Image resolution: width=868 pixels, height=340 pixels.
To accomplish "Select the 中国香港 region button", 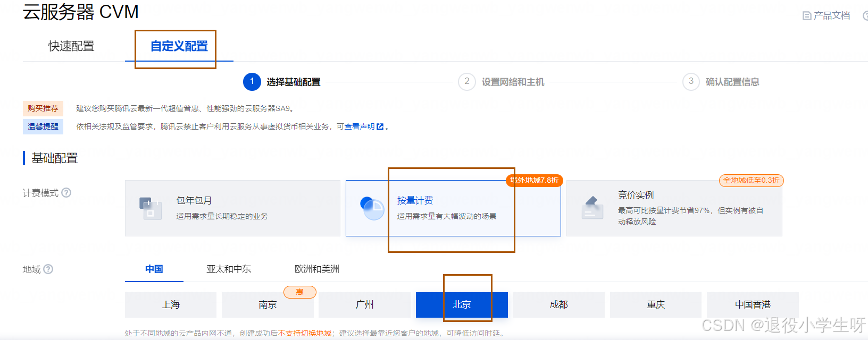I will tap(753, 305).
